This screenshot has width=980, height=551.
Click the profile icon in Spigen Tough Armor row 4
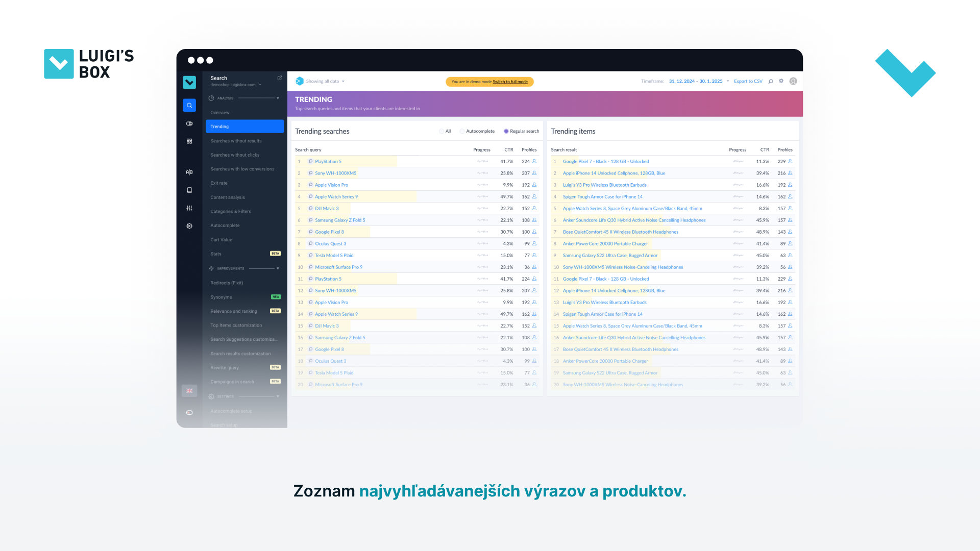pos(790,196)
